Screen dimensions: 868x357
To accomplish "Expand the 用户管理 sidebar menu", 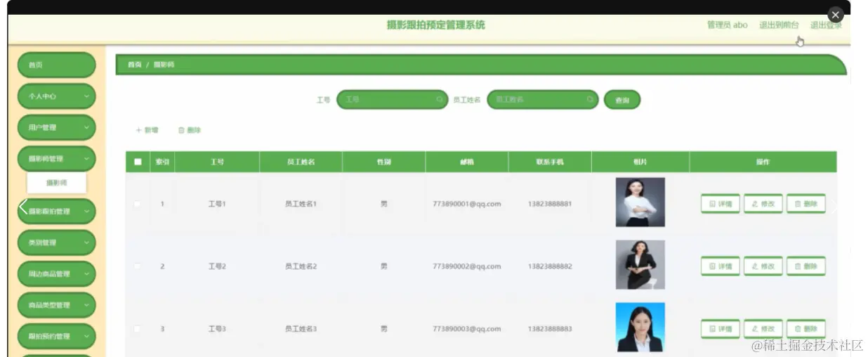I will point(56,128).
